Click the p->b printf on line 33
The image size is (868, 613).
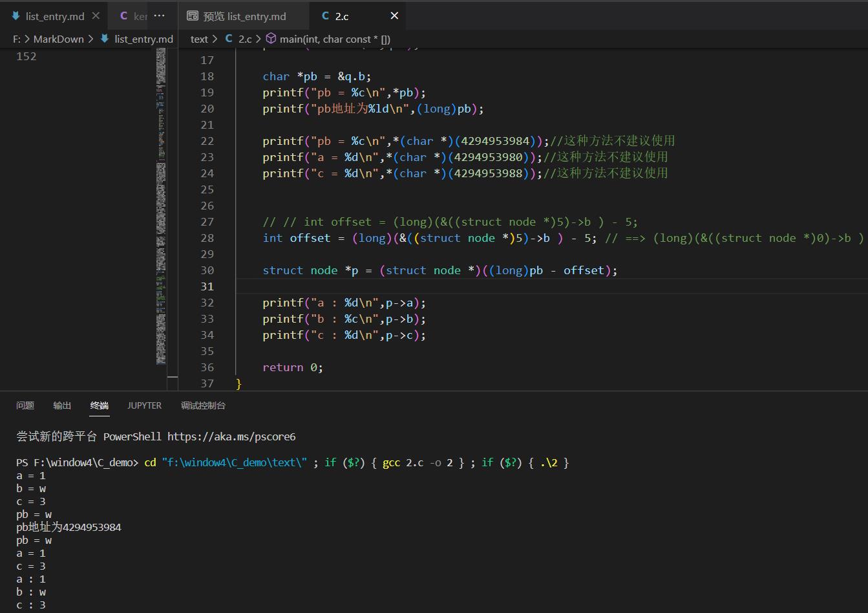(x=344, y=319)
